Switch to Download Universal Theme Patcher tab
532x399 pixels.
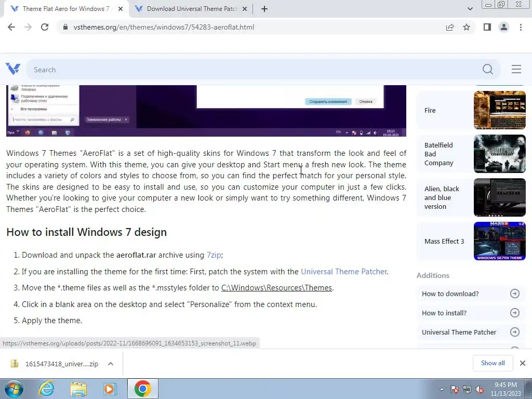192,9
